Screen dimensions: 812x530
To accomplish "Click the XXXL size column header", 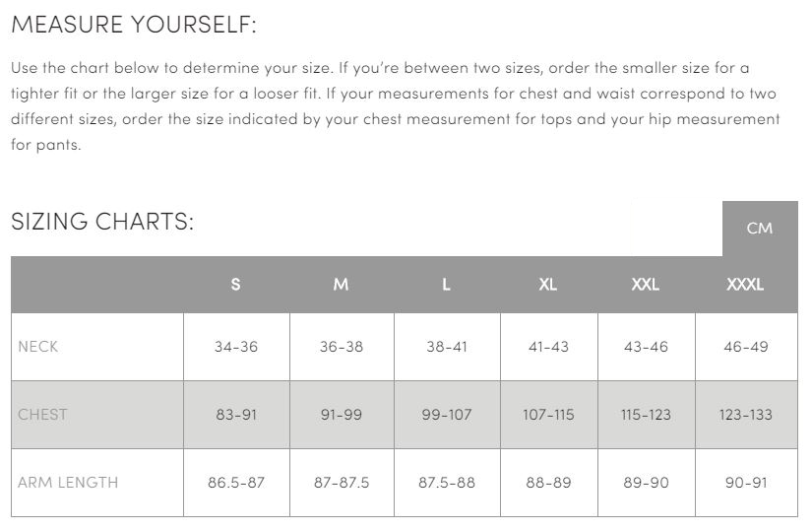I will click(745, 285).
